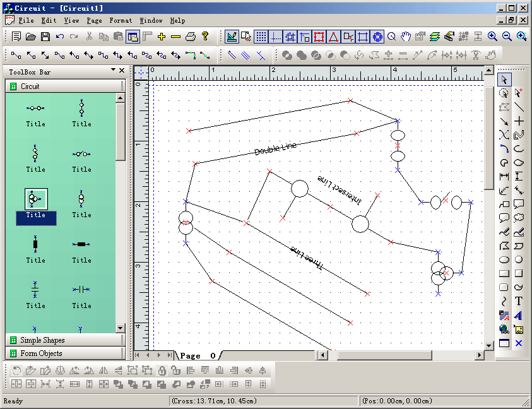This screenshot has height=409, width=532.
Task: Toggle design mode pencil button
Action: [x=232, y=37]
